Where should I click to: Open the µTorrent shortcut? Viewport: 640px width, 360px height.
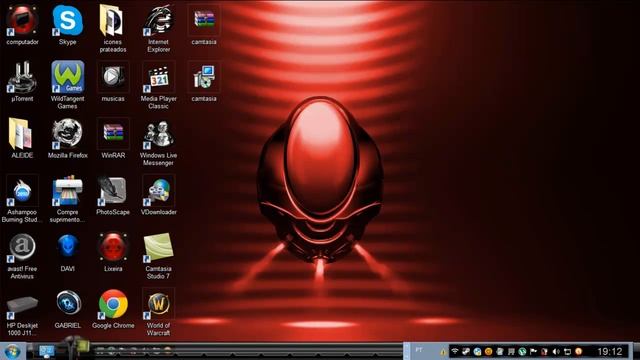click(22, 81)
